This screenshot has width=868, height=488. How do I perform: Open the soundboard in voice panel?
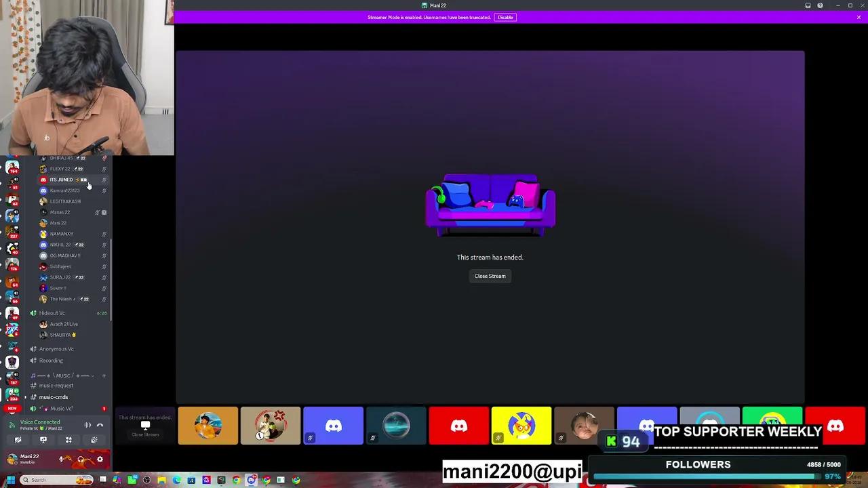[x=94, y=440]
